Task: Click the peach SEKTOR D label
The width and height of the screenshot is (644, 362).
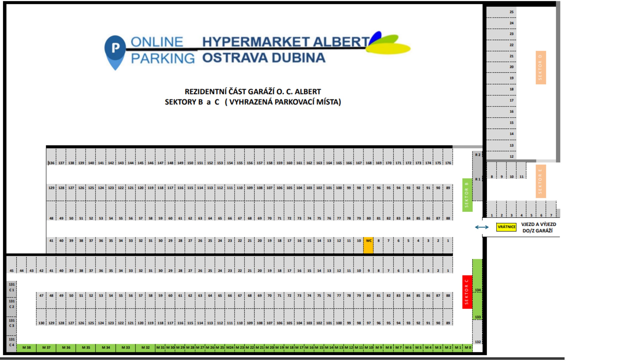Action: [541, 68]
